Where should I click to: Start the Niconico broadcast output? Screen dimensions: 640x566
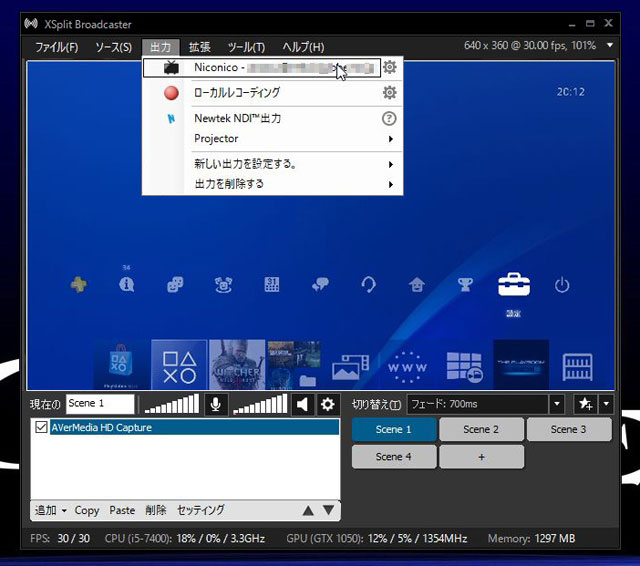pos(262,67)
